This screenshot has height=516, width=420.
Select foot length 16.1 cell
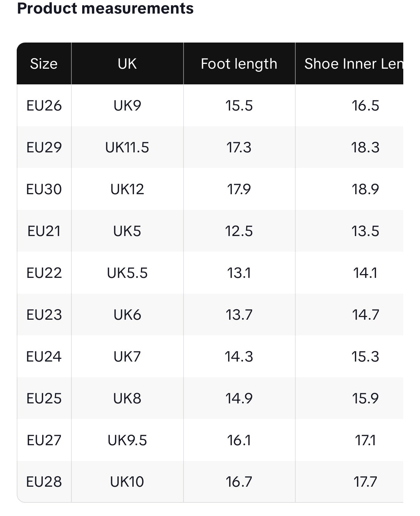(x=239, y=440)
